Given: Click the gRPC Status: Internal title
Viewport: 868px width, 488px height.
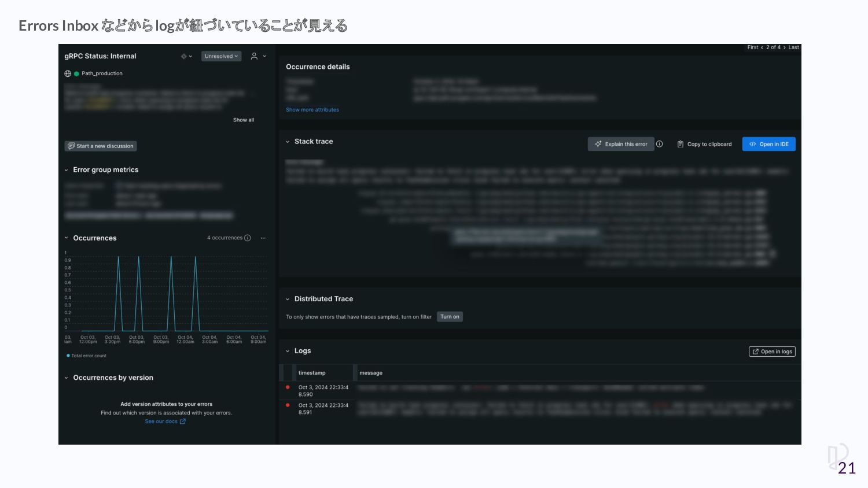Looking at the screenshot, I should pos(100,56).
